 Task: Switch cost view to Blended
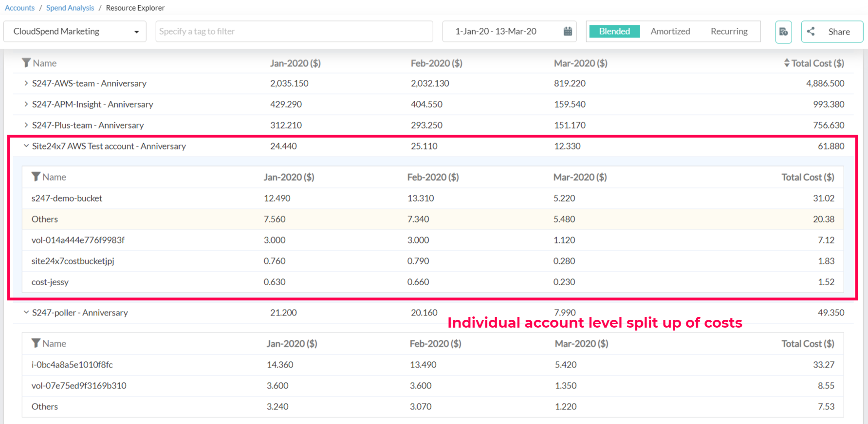click(614, 31)
